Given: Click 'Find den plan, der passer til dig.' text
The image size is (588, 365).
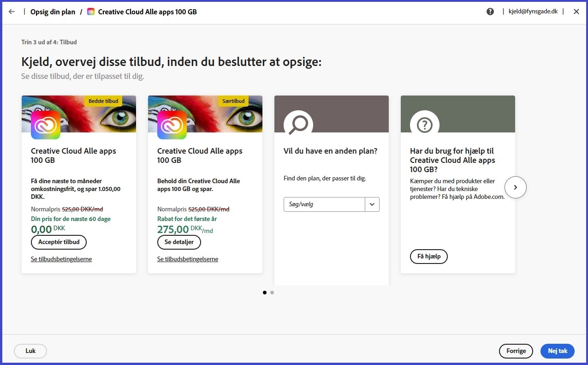Looking at the screenshot, I should (x=325, y=178).
